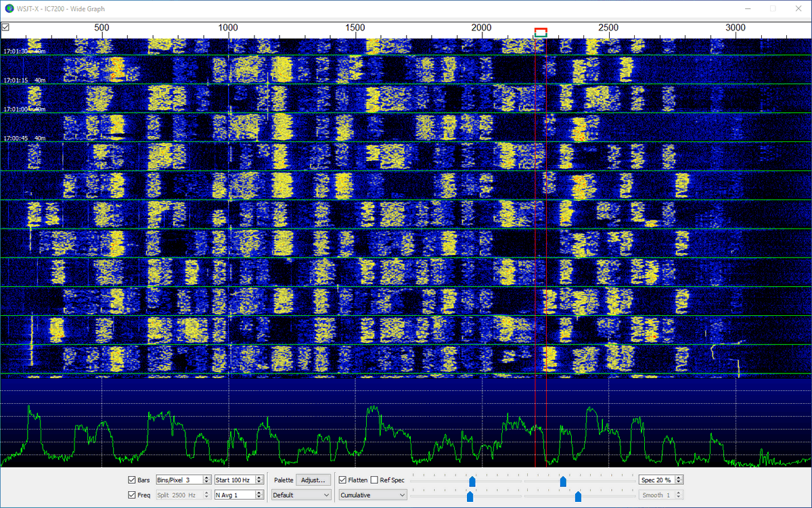
Task: Click the WSJT-X globe icon in title bar
Action: [x=9, y=9]
